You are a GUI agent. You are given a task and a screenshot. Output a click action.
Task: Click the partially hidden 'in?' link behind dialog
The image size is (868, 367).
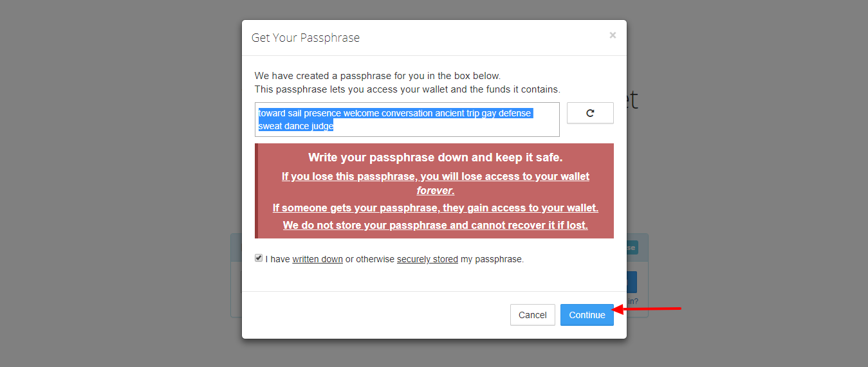click(633, 301)
